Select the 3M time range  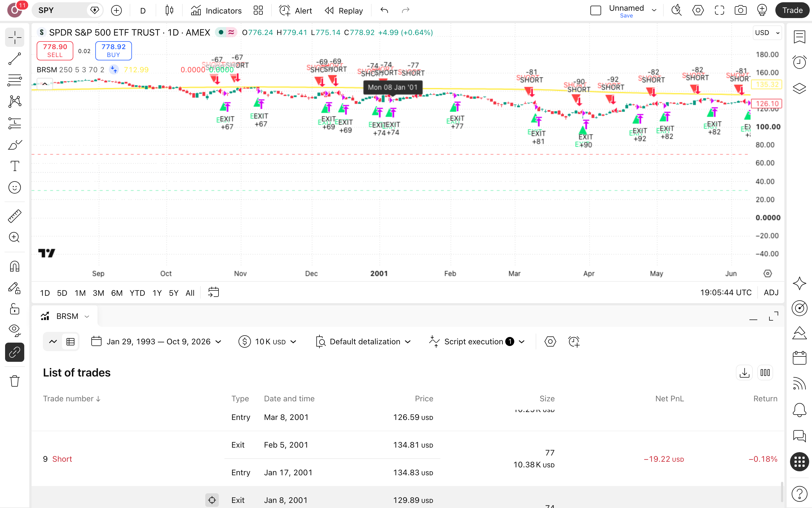pos(98,293)
